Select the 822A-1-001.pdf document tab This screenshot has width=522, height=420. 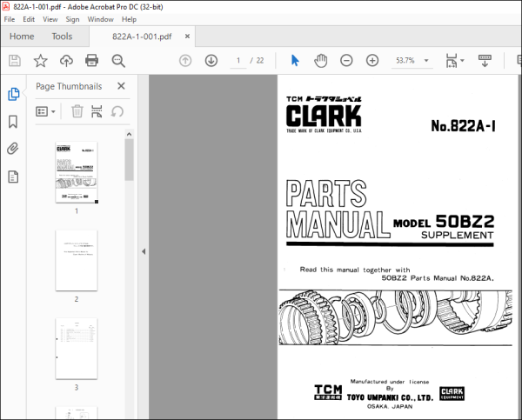pyautogui.click(x=142, y=37)
